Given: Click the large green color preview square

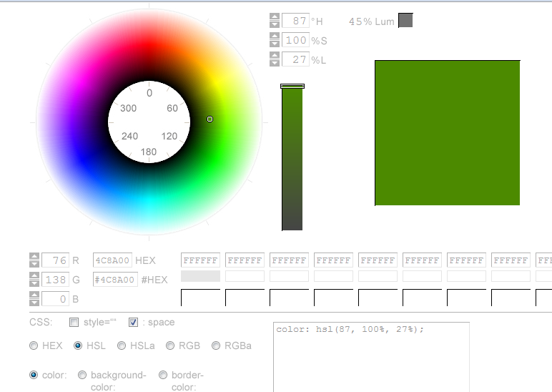Looking at the screenshot, I should point(448,133).
